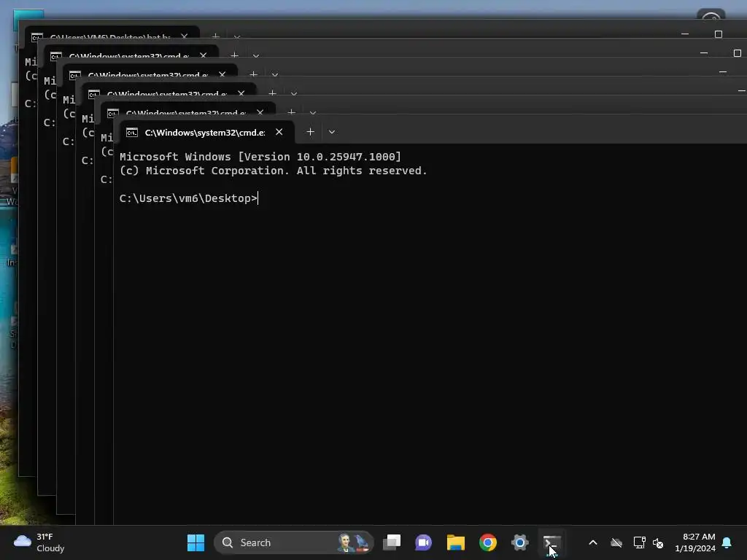Click the cmd icon on front terminal tab
747x560 pixels.
tap(132, 133)
